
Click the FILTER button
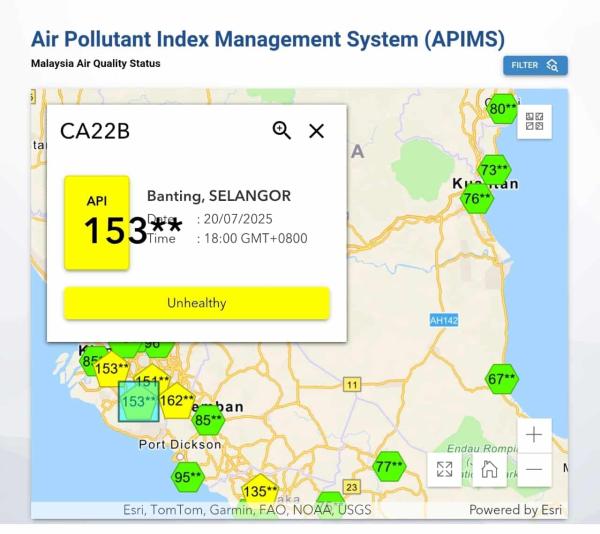coord(535,65)
